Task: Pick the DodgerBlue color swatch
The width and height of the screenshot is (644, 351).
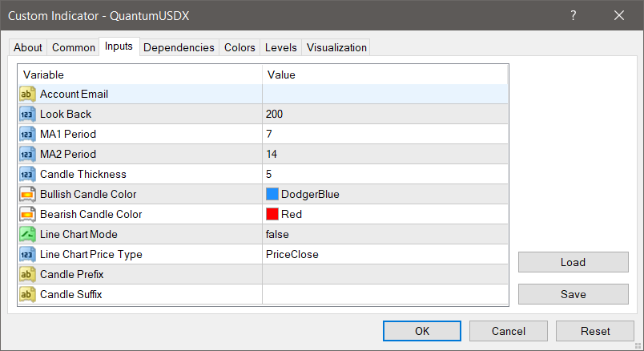Action: pyautogui.click(x=272, y=194)
